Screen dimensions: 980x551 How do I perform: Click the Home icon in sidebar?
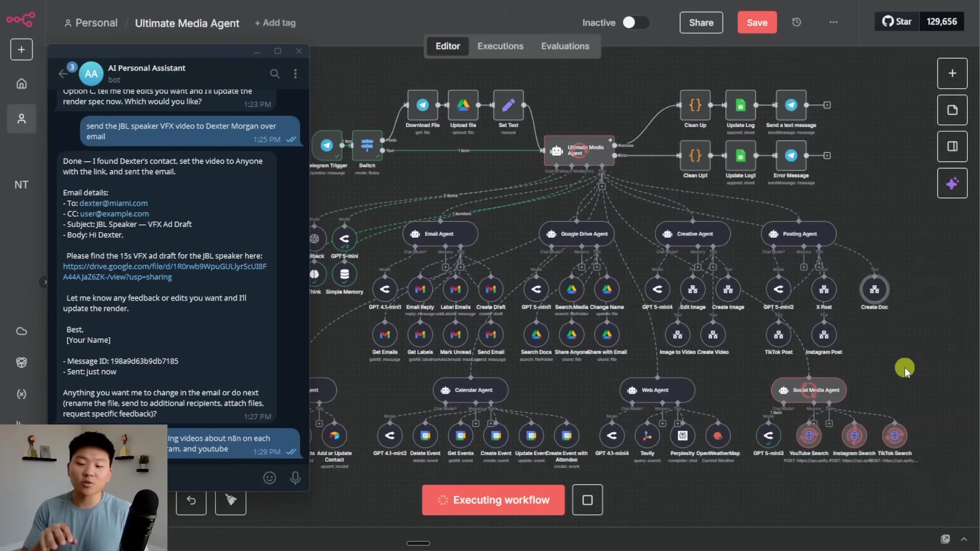(21, 84)
